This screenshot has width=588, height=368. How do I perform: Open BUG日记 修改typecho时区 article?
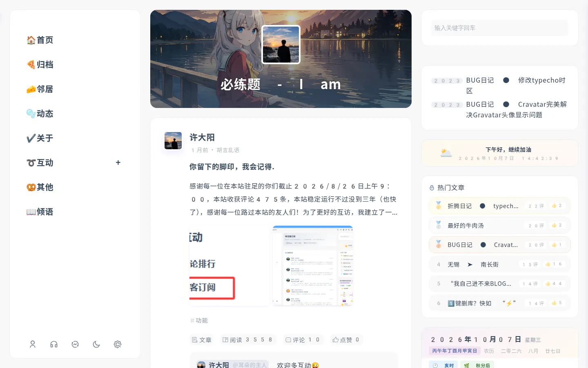coord(516,85)
